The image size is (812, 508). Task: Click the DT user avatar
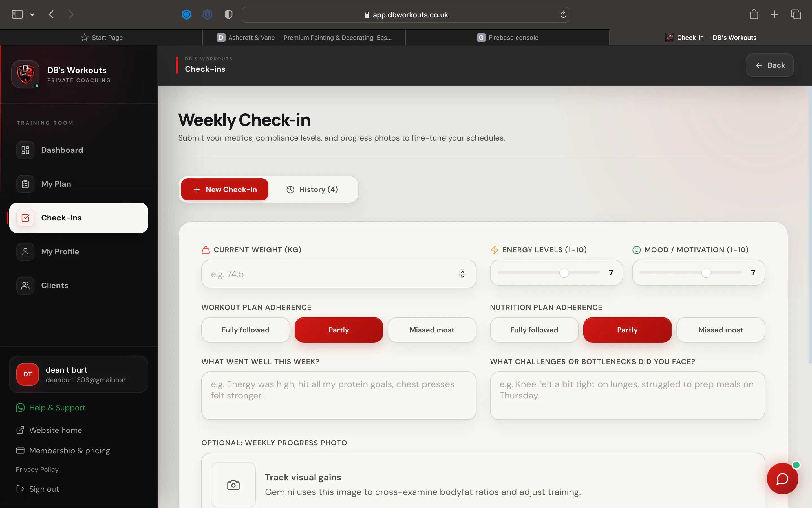[x=28, y=374]
